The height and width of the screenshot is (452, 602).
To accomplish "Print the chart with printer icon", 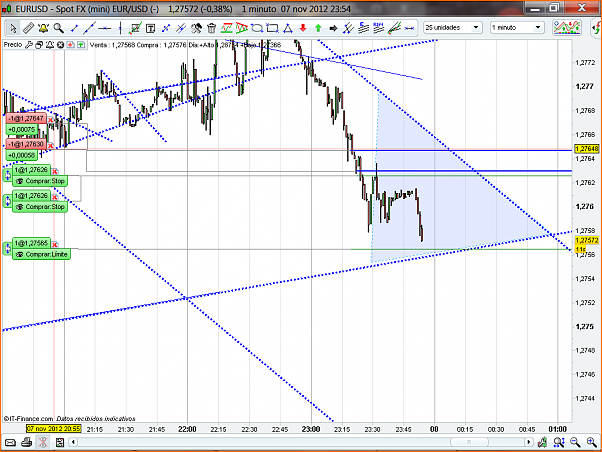I will click(x=26, y=443).
